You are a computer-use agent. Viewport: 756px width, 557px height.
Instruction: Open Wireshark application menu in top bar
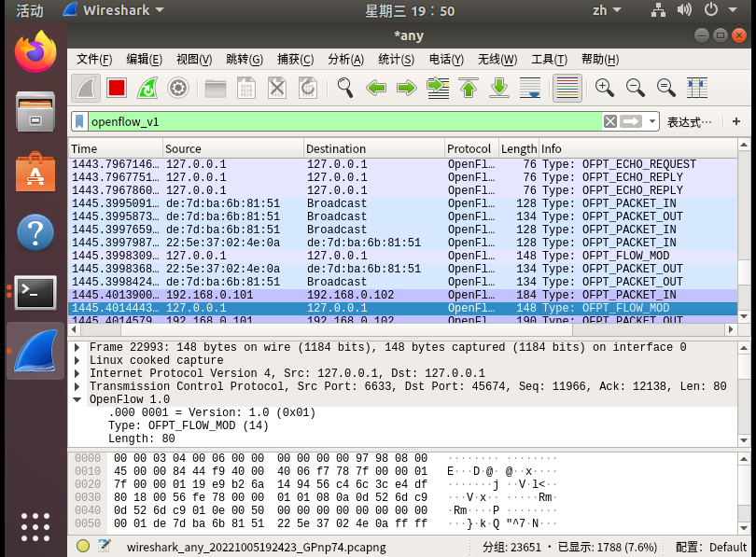pos(114,10)
